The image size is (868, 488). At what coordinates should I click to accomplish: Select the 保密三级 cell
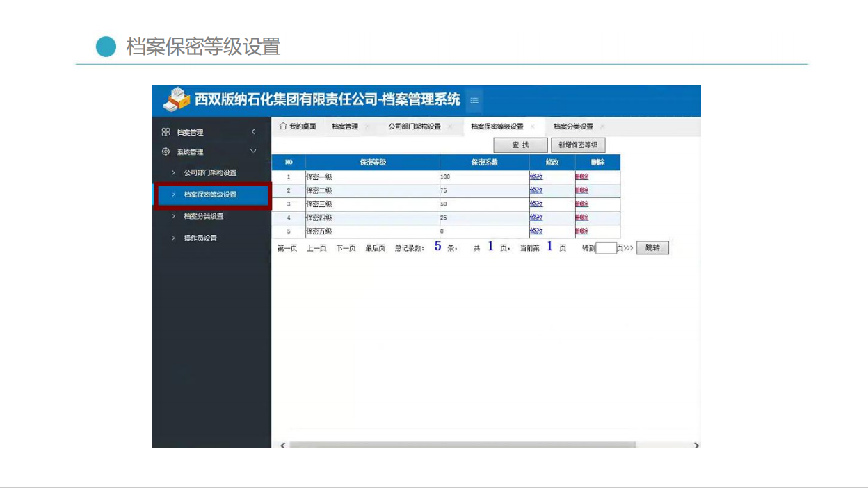point(373,204)
